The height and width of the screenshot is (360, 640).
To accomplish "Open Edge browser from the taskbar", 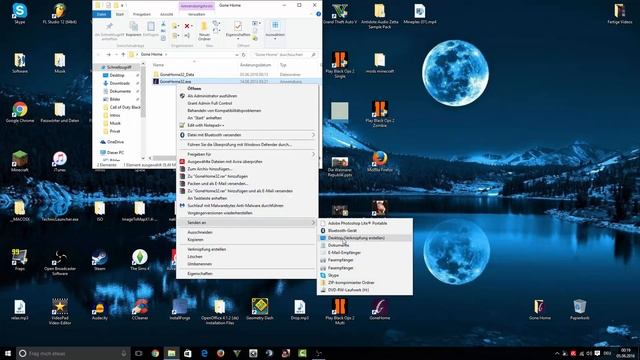I will [204, 353].
